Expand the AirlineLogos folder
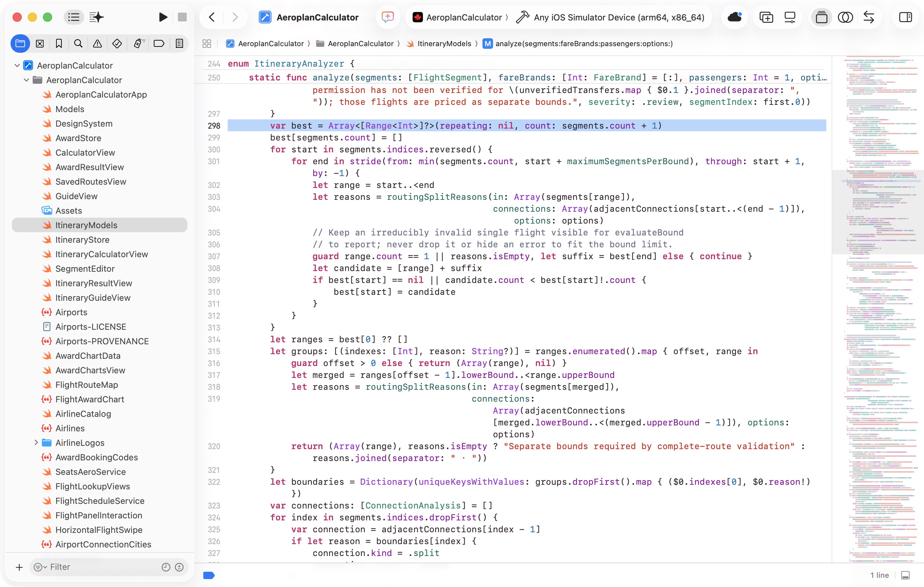Image resolution: width=924 pixels, height=587 pixels. (x=36, y=443)
